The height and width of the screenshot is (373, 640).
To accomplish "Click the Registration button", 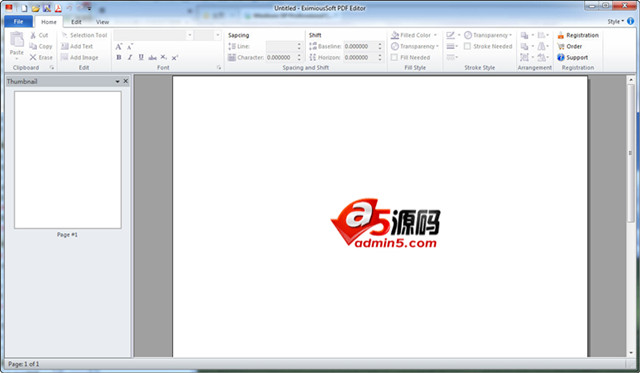I will pyautogui.click(x=578, y=35).
